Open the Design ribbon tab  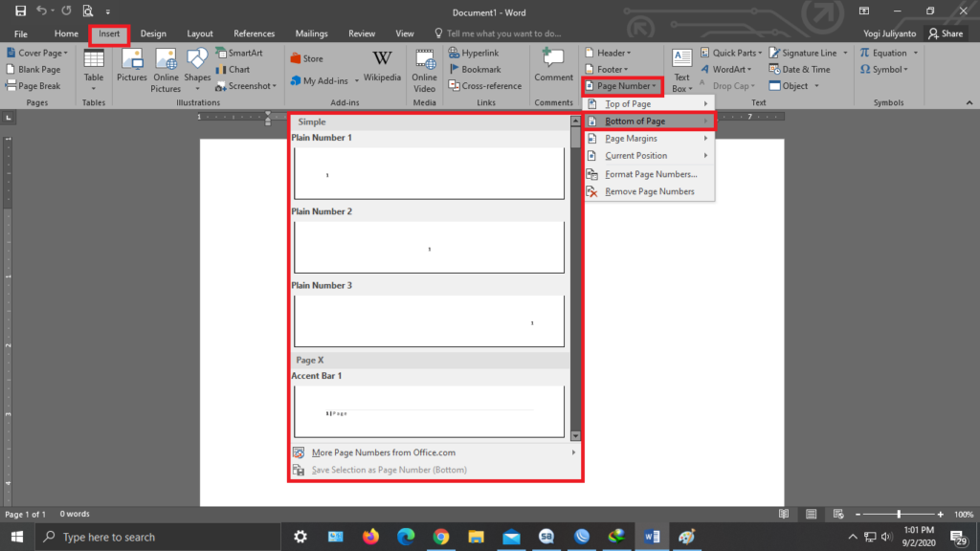tap(153, 33)
